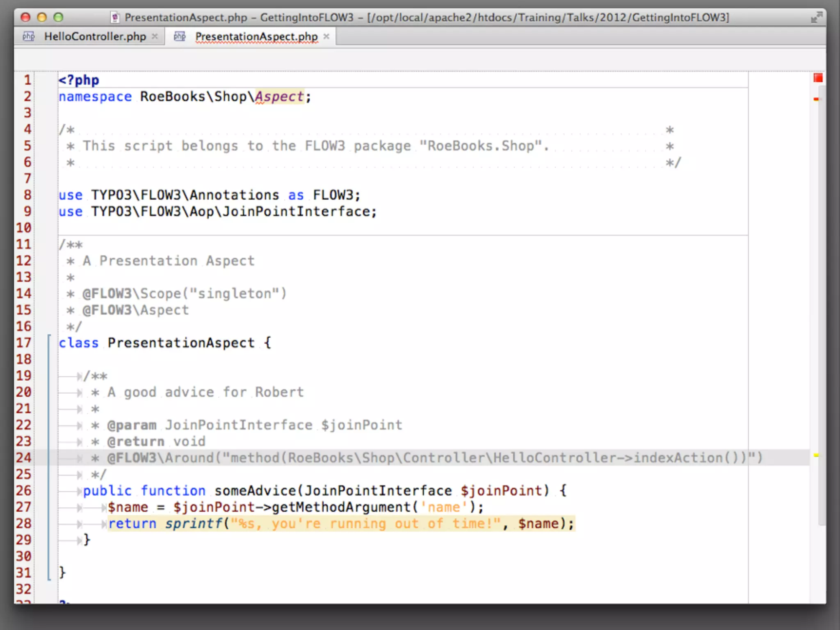
Task: Click PHP file icon on PresentationAspect tab
Action: [180, 37]
